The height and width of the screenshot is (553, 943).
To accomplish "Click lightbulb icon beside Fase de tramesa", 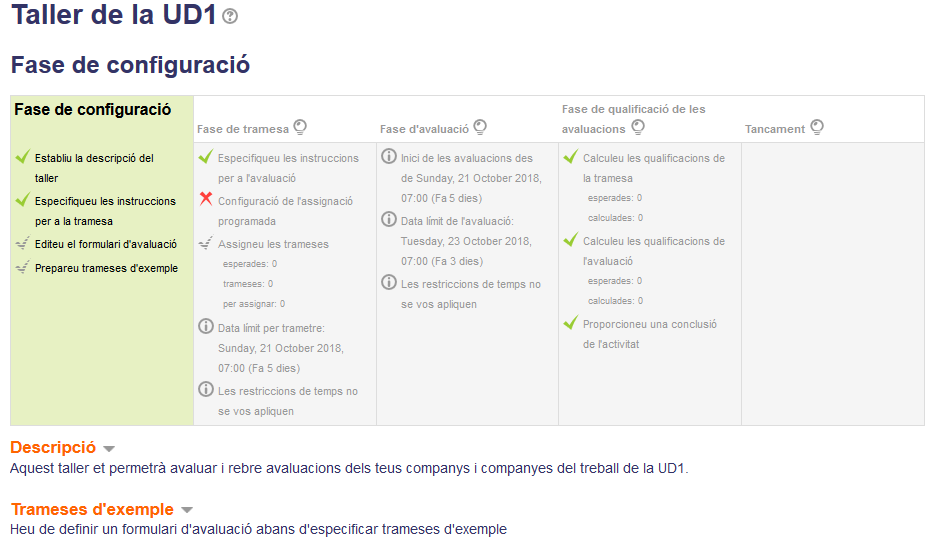I will (x=300, y=127).
